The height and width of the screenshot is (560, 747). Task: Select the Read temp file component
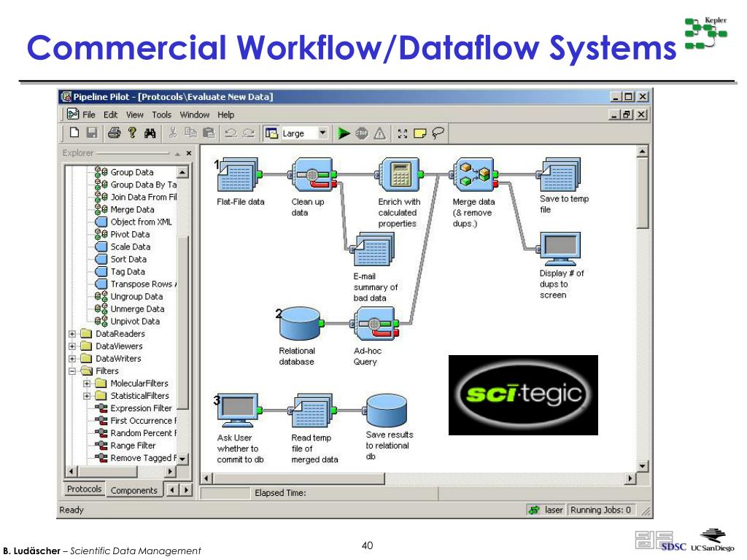click(x=314, y=411)
